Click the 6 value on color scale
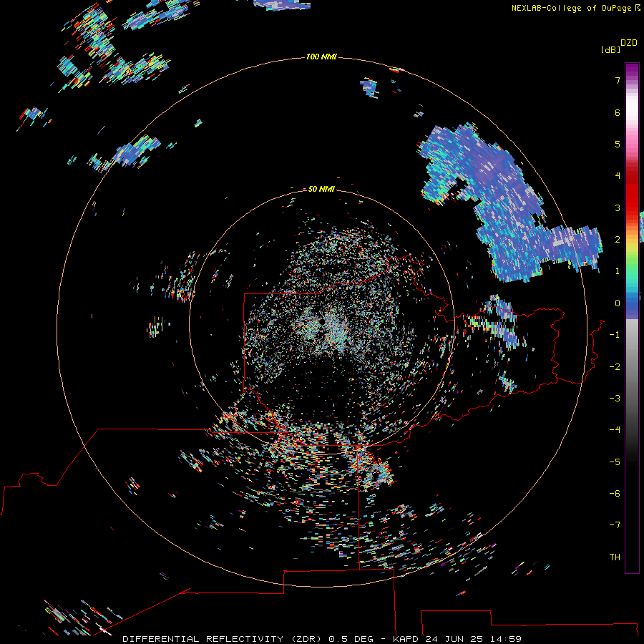The height and width of the screenshot is (644, 644). coord(618,112)
